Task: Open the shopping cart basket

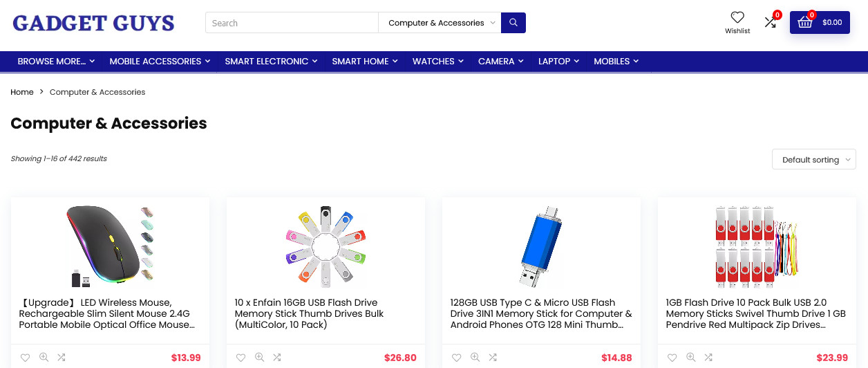Action: [x=820, y=22]
